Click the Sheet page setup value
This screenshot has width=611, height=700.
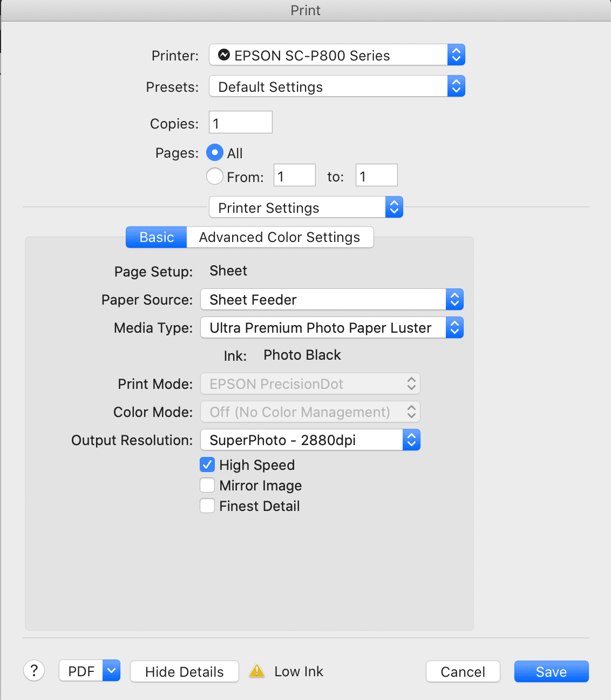(228, 271)
